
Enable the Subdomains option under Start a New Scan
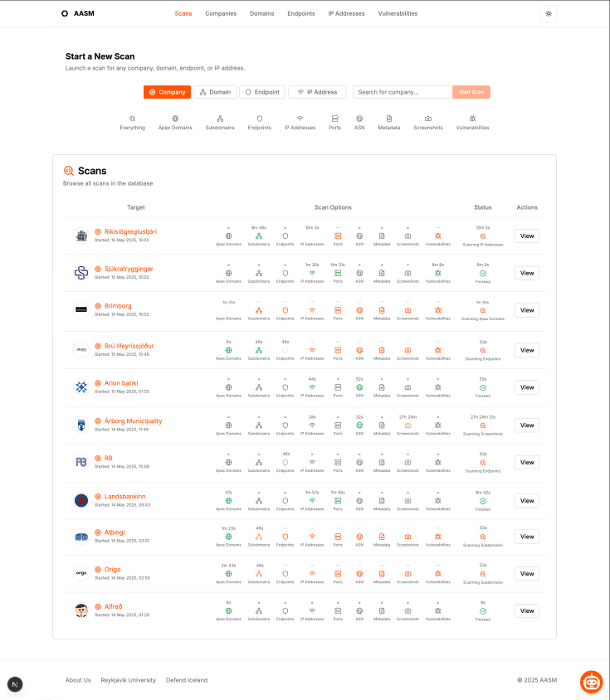(220, 119)
